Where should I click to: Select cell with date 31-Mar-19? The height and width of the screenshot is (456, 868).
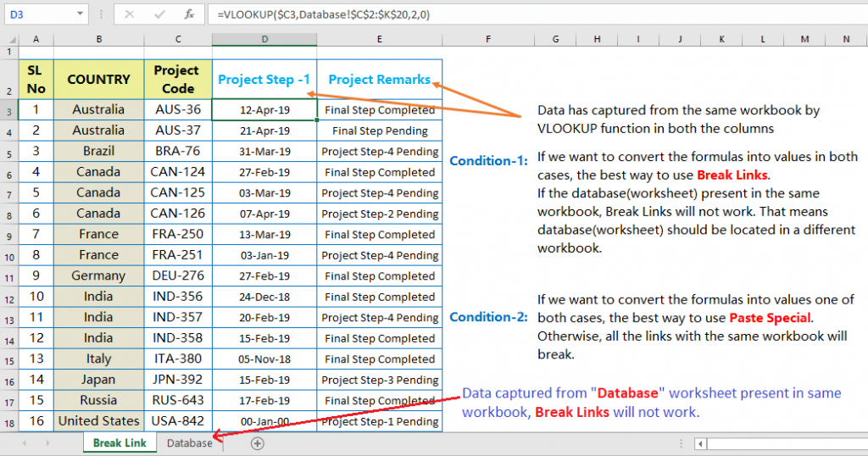click(264, 151)
